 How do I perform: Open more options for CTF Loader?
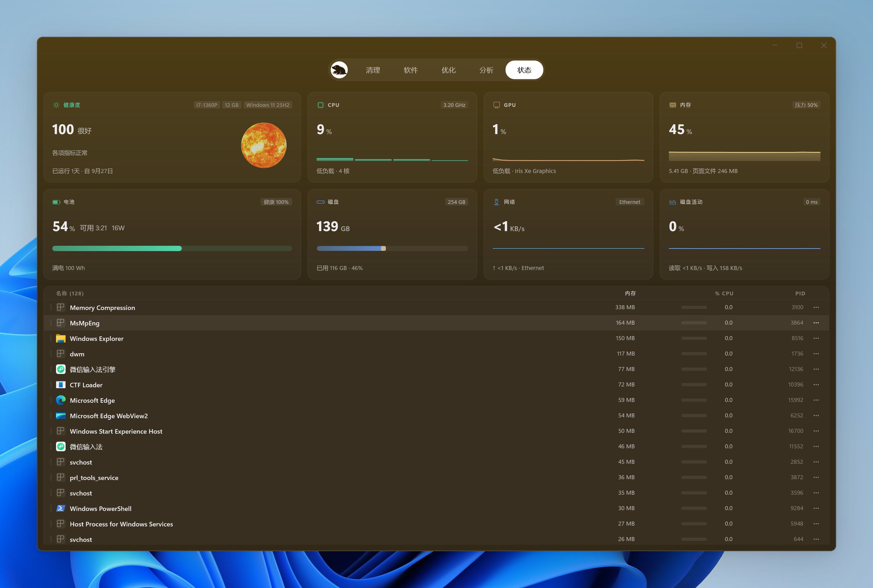(816, 384)
